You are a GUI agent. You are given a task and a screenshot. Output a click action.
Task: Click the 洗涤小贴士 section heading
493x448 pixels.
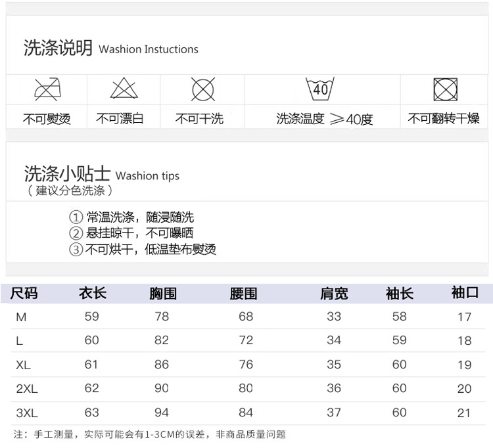tap(67, 175)
